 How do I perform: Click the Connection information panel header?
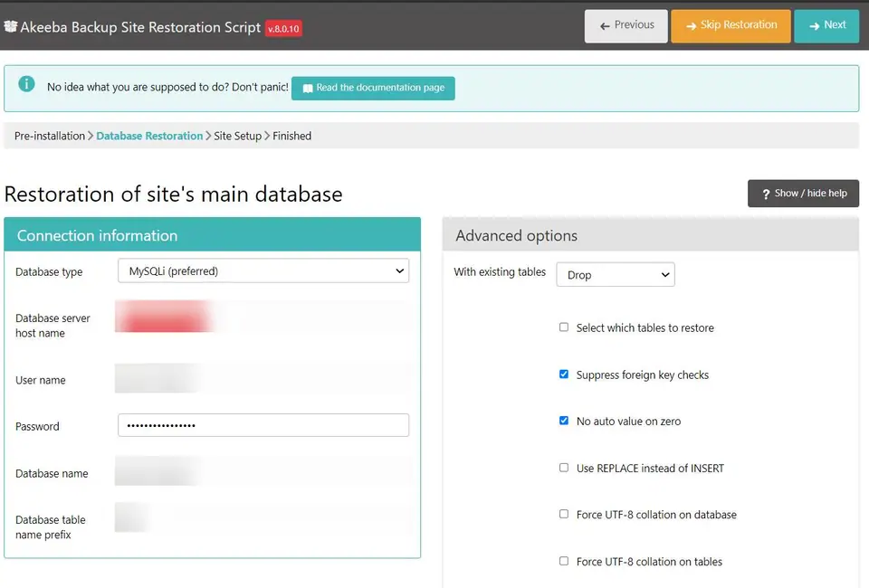[x=212, y=235]
